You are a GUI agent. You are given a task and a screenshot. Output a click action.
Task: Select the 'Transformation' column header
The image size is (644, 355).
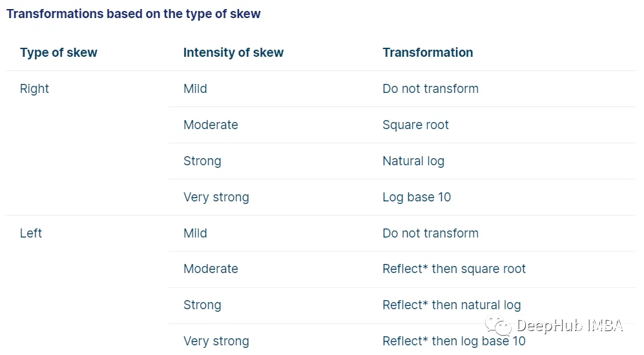coord(428,52)
